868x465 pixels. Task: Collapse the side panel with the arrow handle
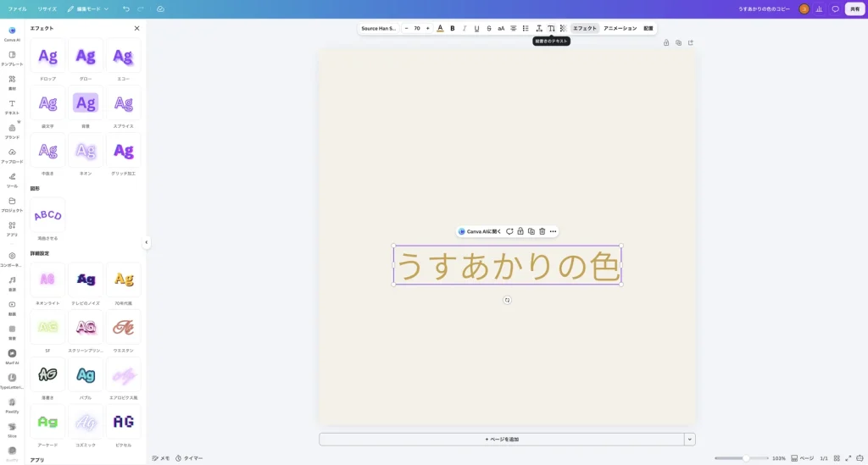146,242
